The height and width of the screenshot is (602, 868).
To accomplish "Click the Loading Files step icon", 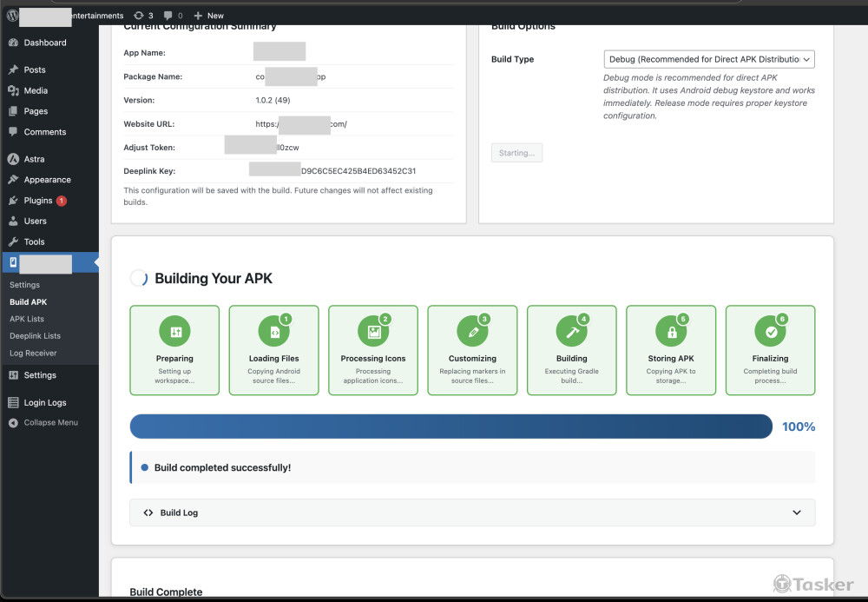I will (273, 331).
